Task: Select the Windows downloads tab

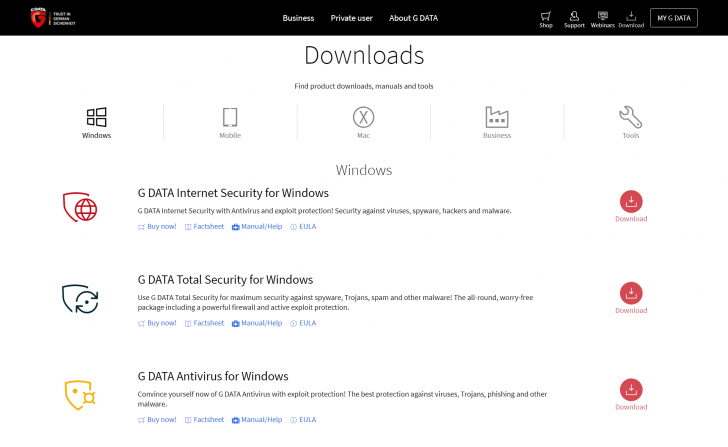Action: coord(97,123)
